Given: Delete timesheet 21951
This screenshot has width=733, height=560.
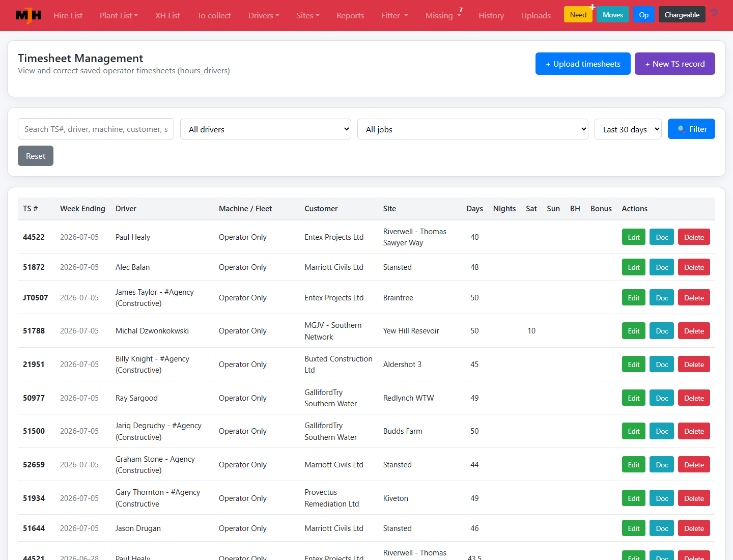Looking at the screenshot, I should [x=694, y=365].
